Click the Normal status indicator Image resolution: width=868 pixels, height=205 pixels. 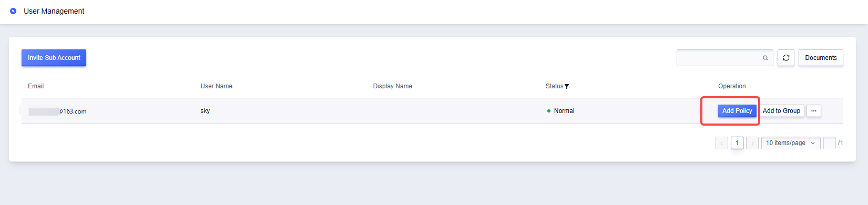coord(560,111)
